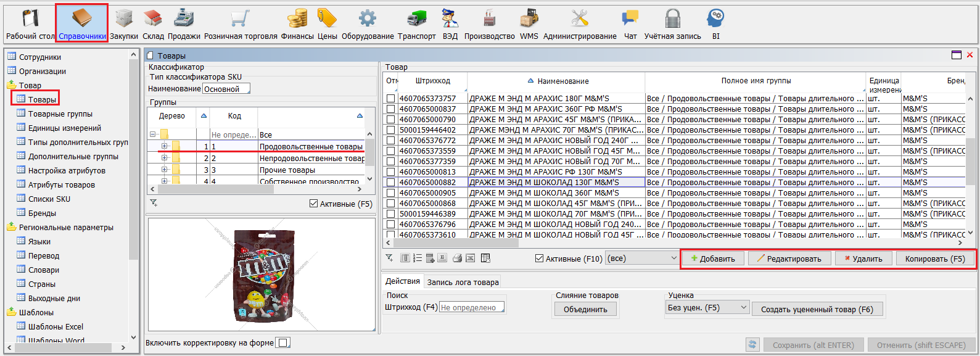Toggle the Активные (F10) checkbox

click(x=540, y=259)
